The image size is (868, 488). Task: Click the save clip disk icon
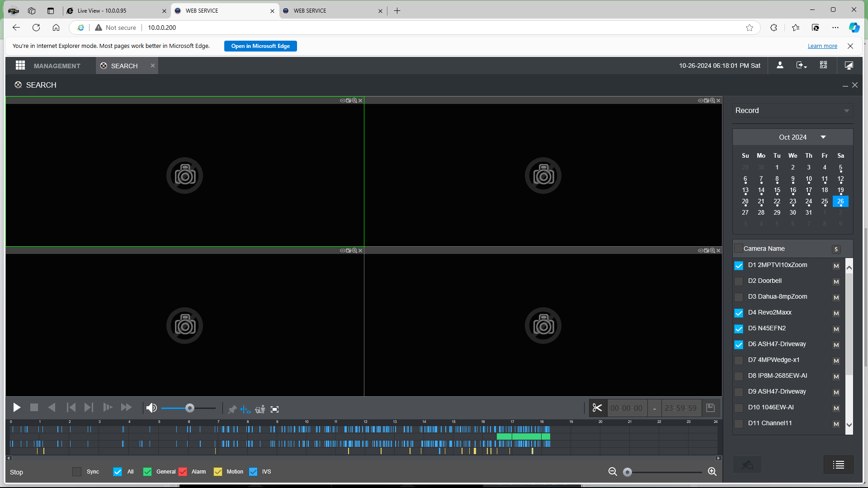tap(710, 408)
